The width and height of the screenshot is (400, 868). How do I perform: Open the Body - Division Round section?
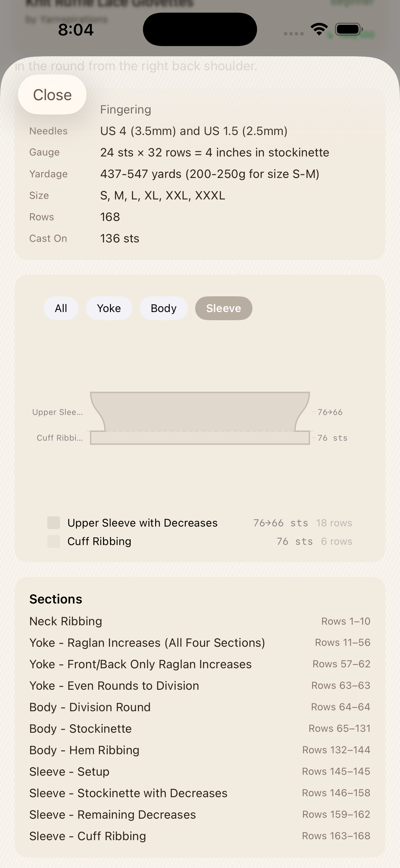(x=200, y=707)
